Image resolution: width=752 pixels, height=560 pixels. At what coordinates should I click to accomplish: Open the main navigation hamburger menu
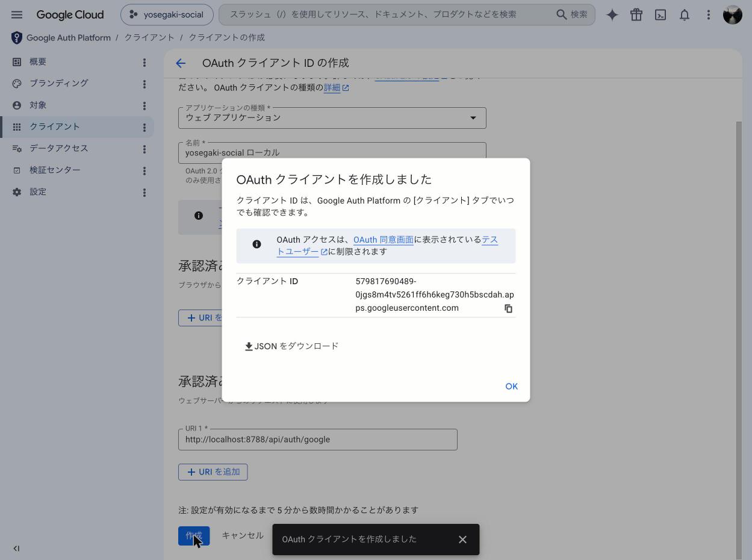pos(17,14)
